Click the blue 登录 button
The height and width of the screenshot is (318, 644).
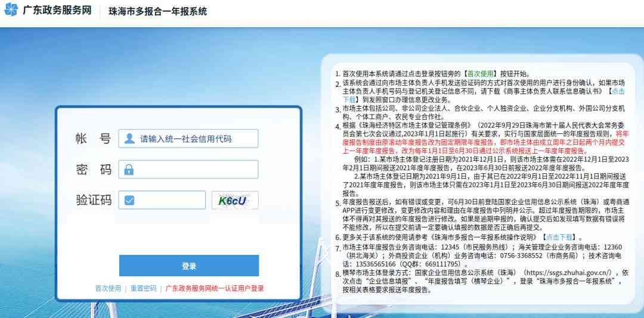189,266
